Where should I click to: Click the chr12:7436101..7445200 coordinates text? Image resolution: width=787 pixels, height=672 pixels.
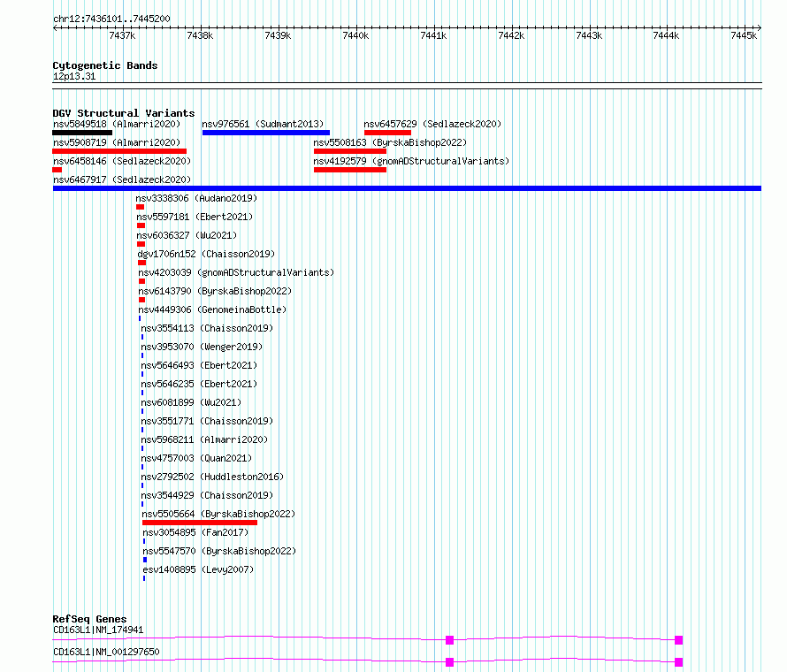click(x=111, y=19)
